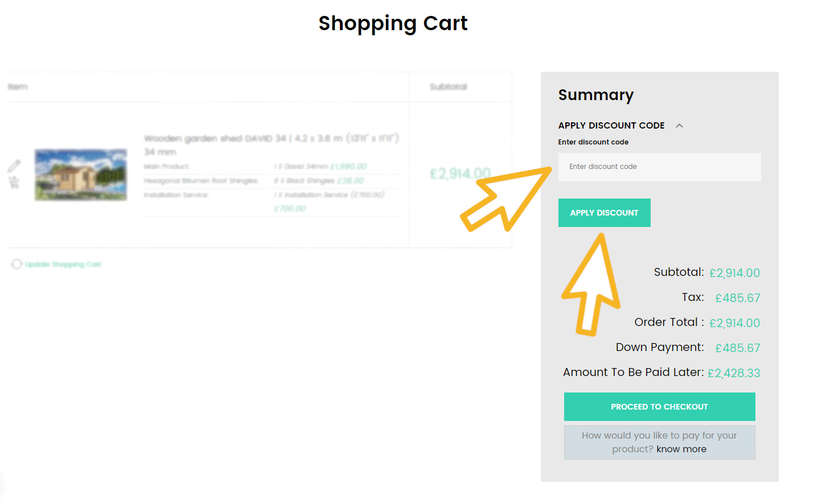The height and width of the screenshot is (504, 826).
Task: Click the Amount To Be Paid Later £2,428.33
Action: [734, 373]
